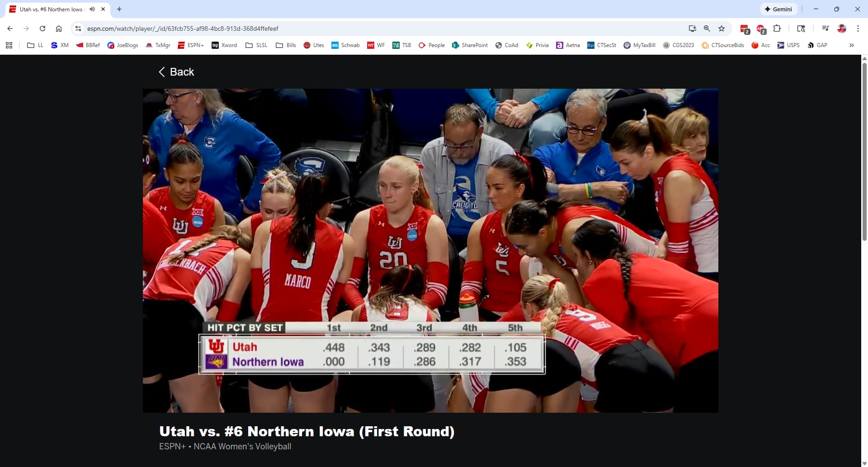
Task: Go to browser home page
Action: pyautogui.click(x=59, y=29)
